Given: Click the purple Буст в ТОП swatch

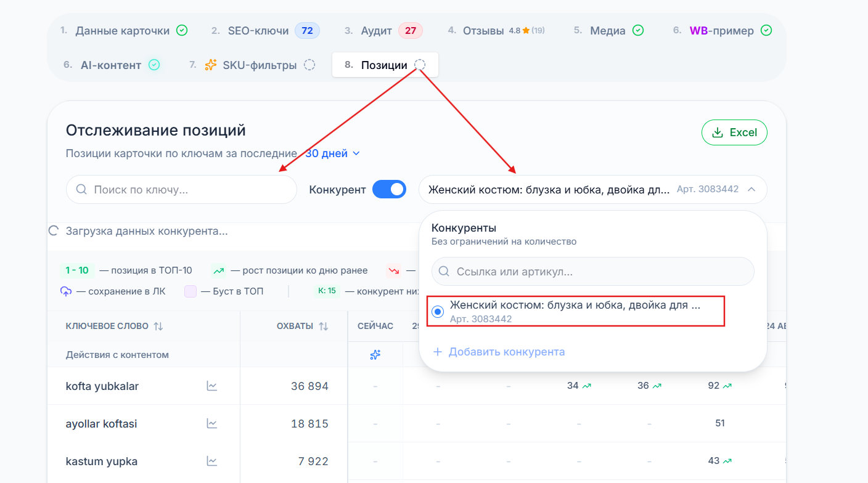Looking at the screenshot, I should pos(190,291).
